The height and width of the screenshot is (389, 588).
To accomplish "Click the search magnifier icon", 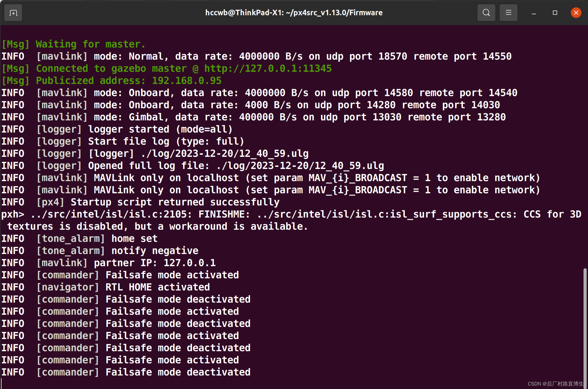I will 486,13.
